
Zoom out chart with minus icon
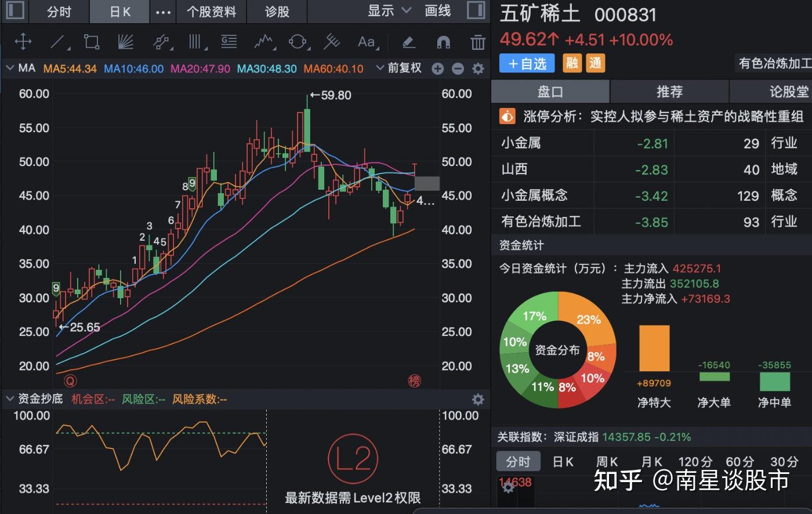pyautogui.click(x=458, y=69)
